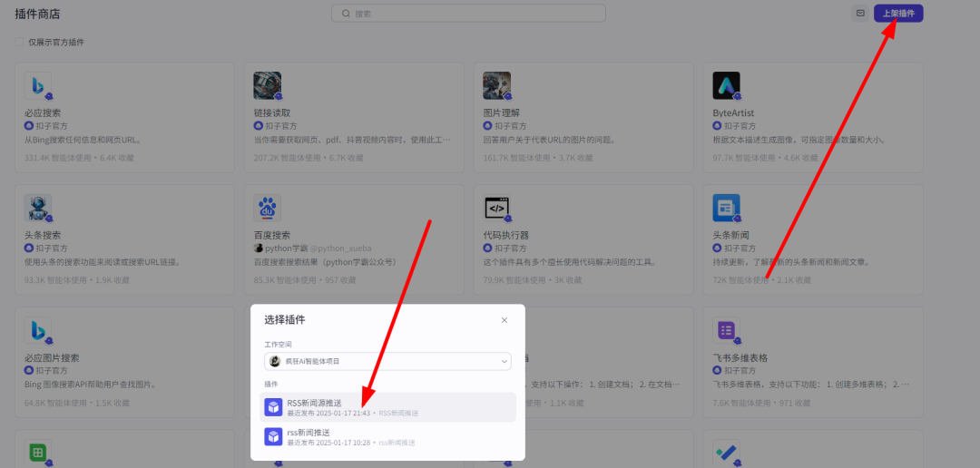
Task: Open the 必应搜索 plugin icon
Action: [38, 85]
